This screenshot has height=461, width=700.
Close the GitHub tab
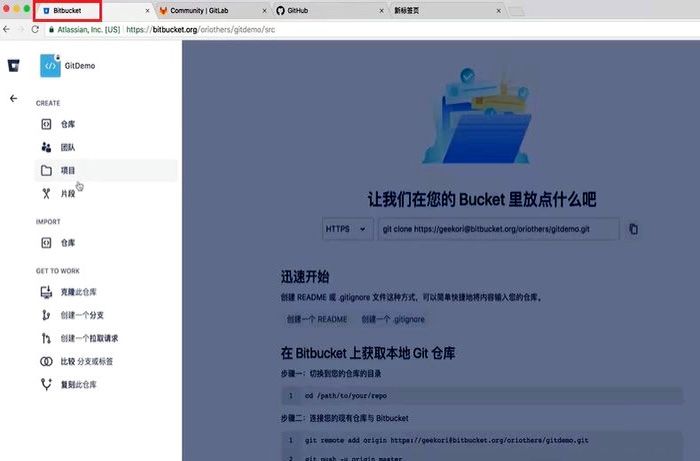click(381, 11)
